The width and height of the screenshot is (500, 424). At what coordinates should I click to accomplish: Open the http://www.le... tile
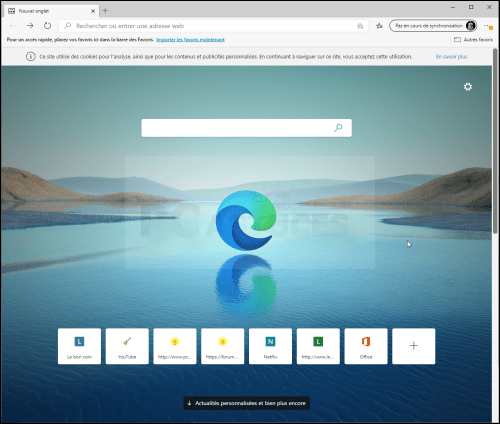(318, 346)
